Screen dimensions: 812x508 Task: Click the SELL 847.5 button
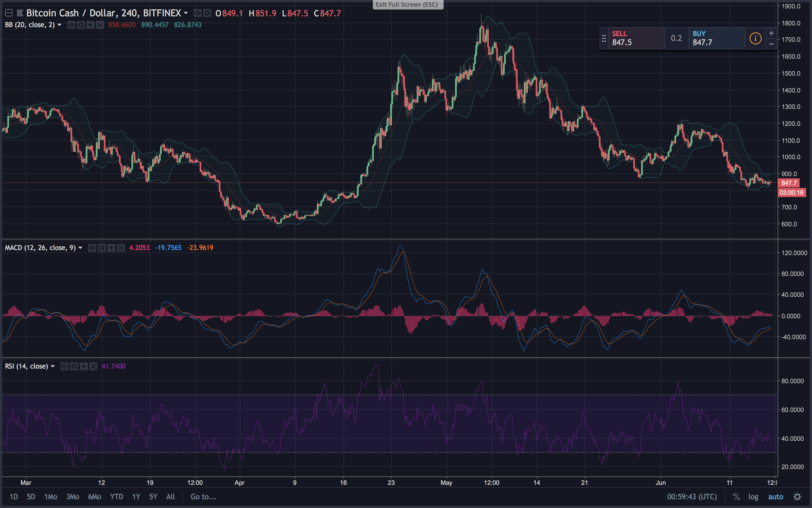pos(636,38)
